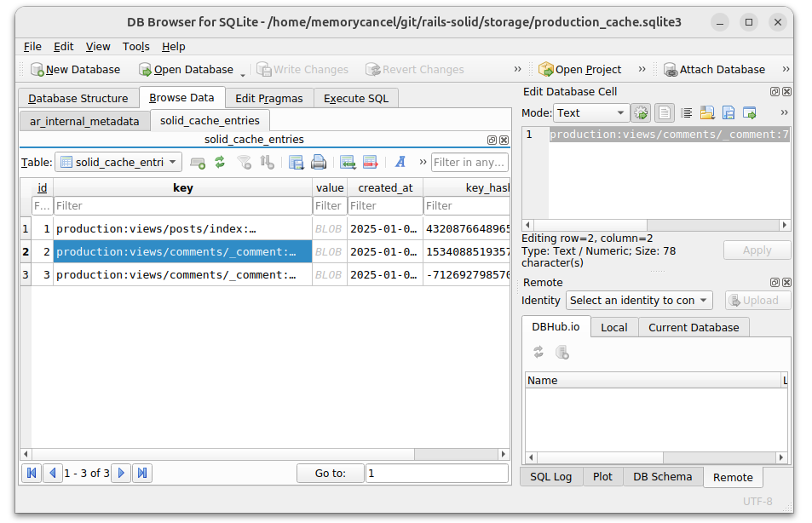The height and width of the screenshot is (523, 812).
Task: Click the New Record icon in table toolbar
Action: pyautogui.click(x=198, y=163)
